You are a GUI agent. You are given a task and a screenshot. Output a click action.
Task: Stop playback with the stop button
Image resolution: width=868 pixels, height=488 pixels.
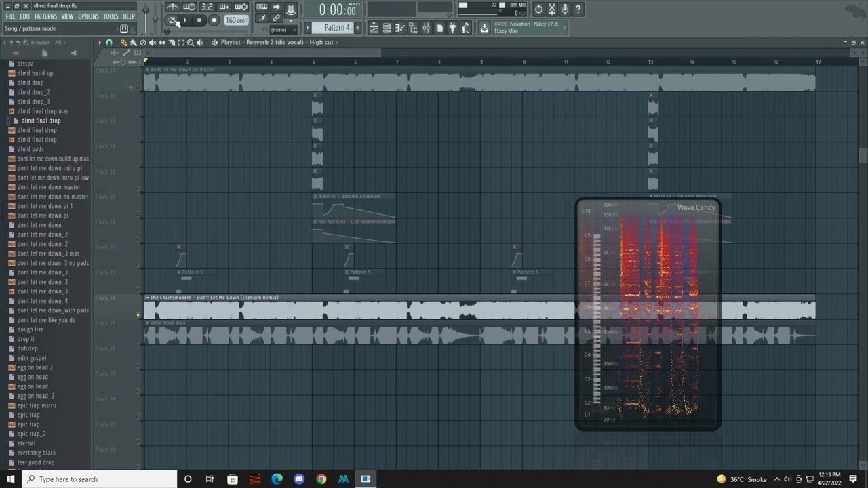pos(199,20)
